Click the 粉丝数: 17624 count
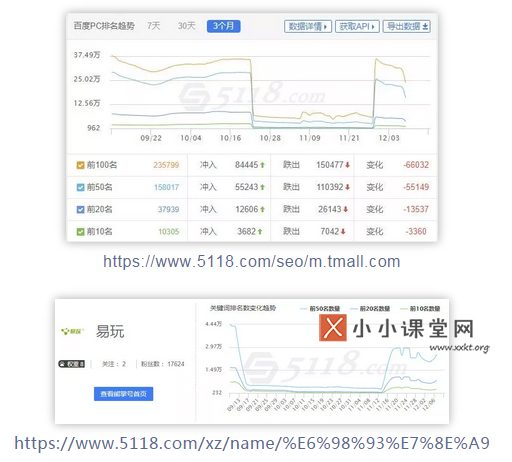Screen dimensions: 512x462 coord(163,364)
